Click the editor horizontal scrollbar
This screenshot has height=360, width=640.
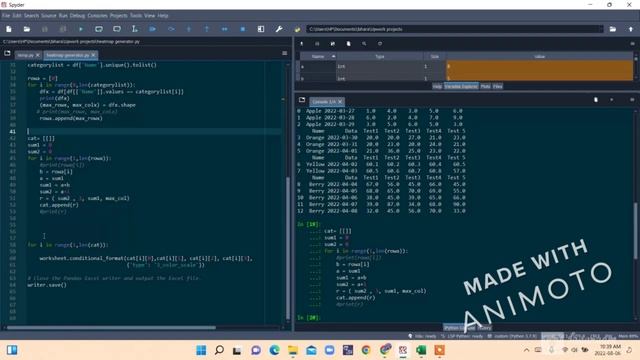click(x=111, y=327)
